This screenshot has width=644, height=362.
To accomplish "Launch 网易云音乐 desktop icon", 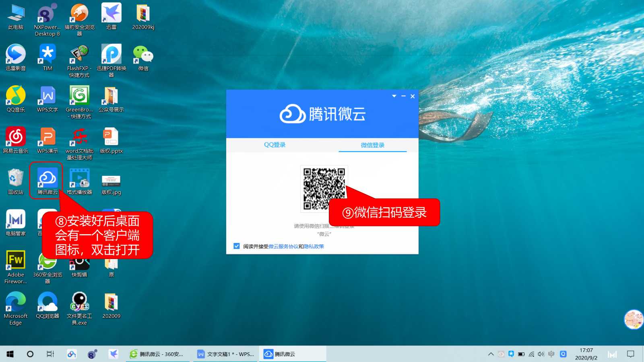I will [x=16, y=140].
